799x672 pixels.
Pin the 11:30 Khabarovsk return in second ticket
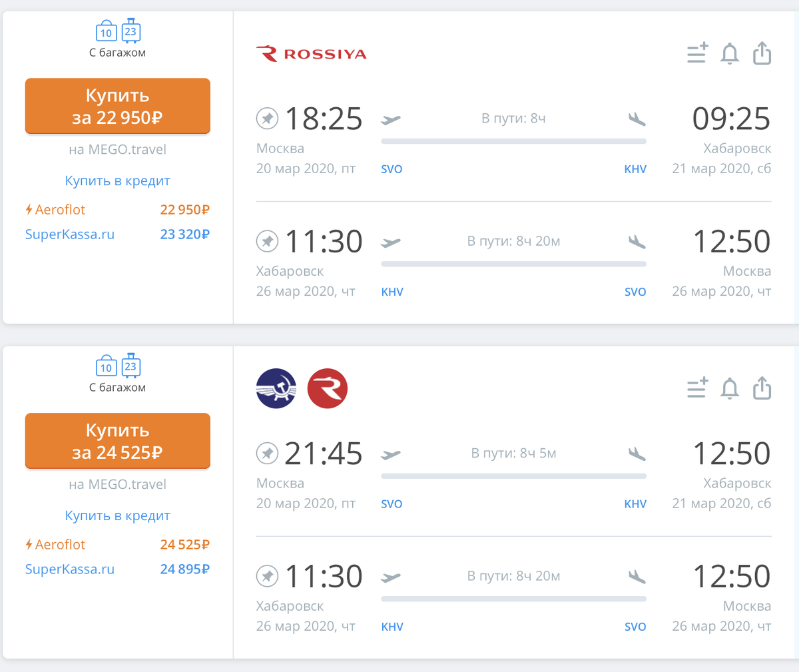[x=267, y=576]
